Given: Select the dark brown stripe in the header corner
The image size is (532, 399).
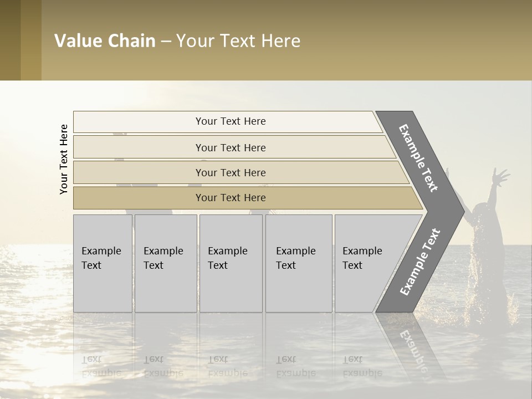Looking at the screenshot, I should [10, 40].
